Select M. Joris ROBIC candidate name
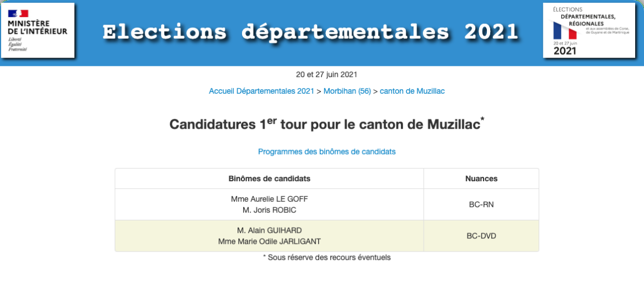Viewport: 644px width, 281px height. click(269, 210)
